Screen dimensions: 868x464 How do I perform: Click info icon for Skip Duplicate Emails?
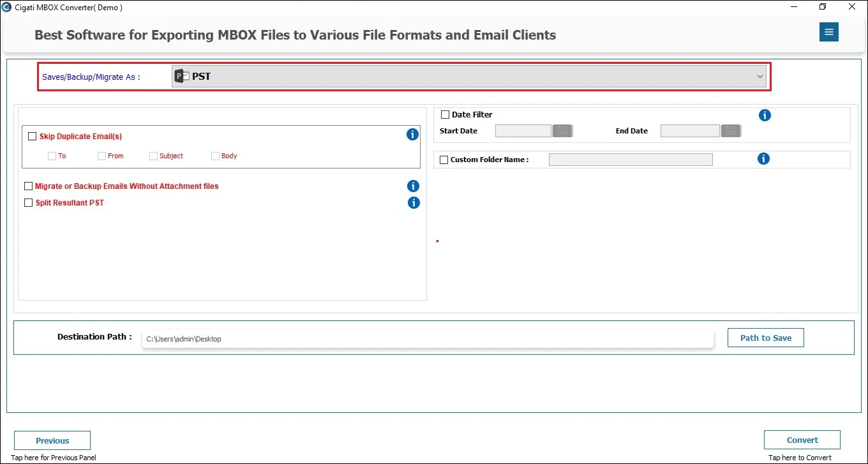(412, 135)
